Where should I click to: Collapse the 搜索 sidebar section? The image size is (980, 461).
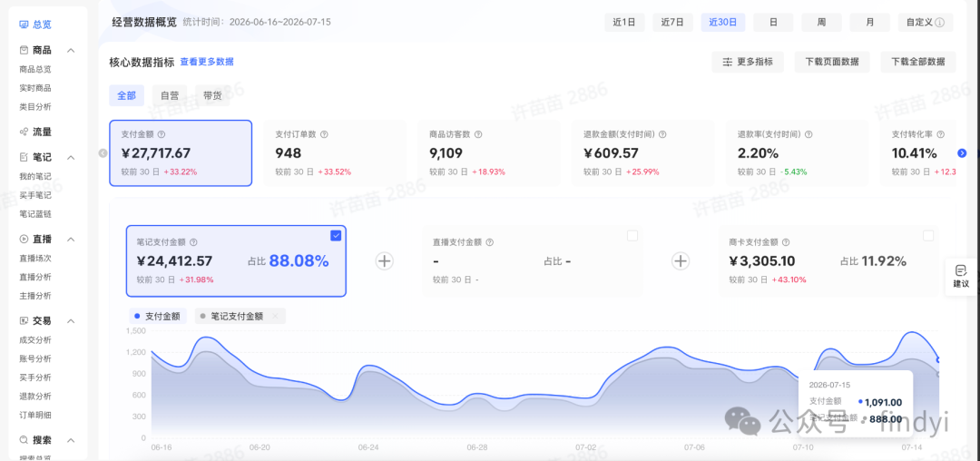click(x=71, y=440)
